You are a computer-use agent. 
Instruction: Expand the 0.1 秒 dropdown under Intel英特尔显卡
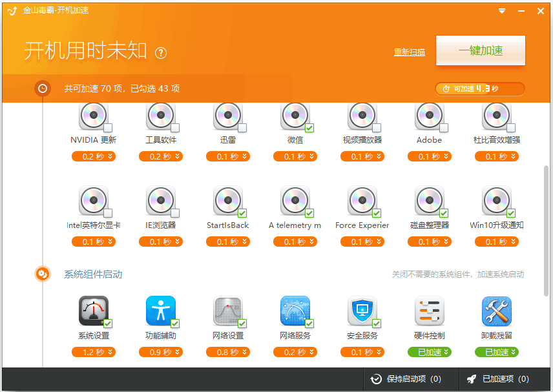pos(94,242)
